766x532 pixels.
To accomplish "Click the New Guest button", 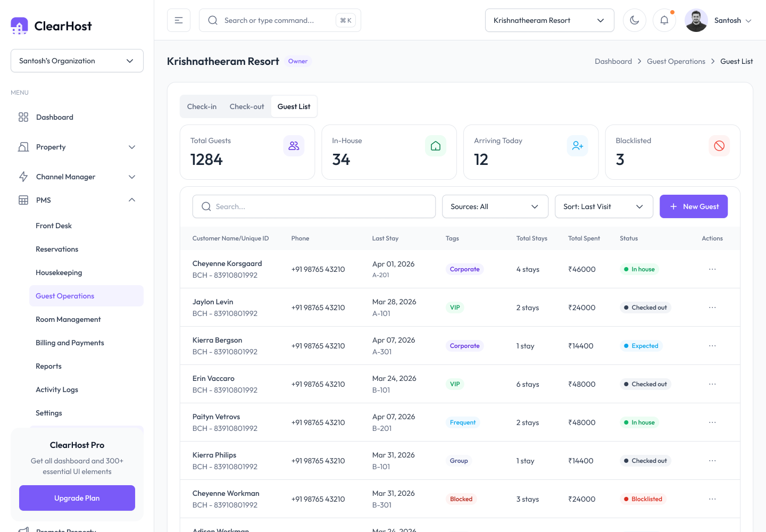I will pos(694,206).
